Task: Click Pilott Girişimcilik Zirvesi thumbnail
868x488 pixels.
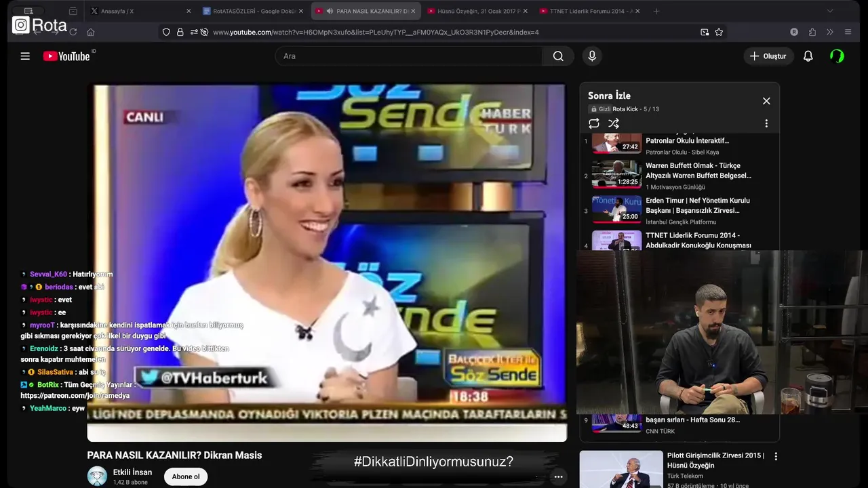Action: (x=621, y=469)
